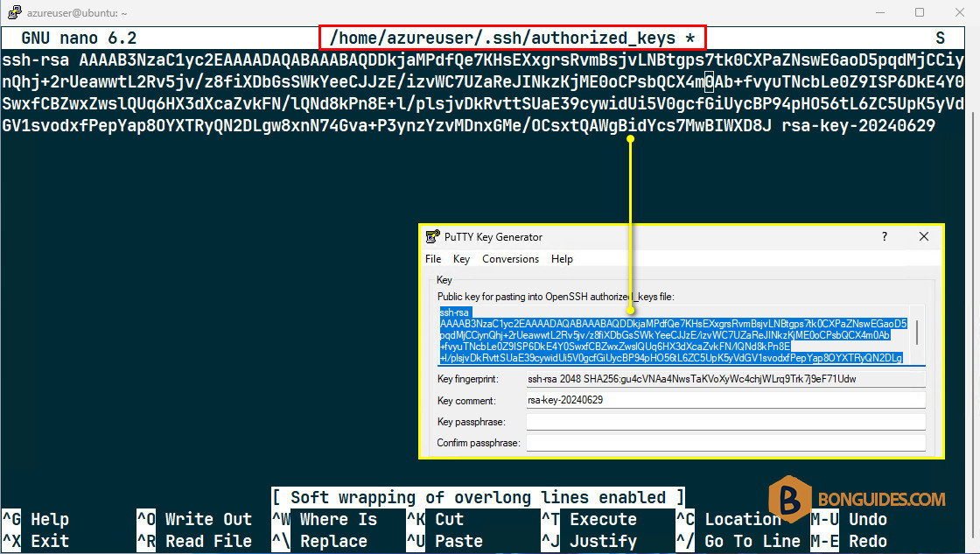Close the PuTTY Key Generator dialog
980x554 pixels.
click(924, 236)
